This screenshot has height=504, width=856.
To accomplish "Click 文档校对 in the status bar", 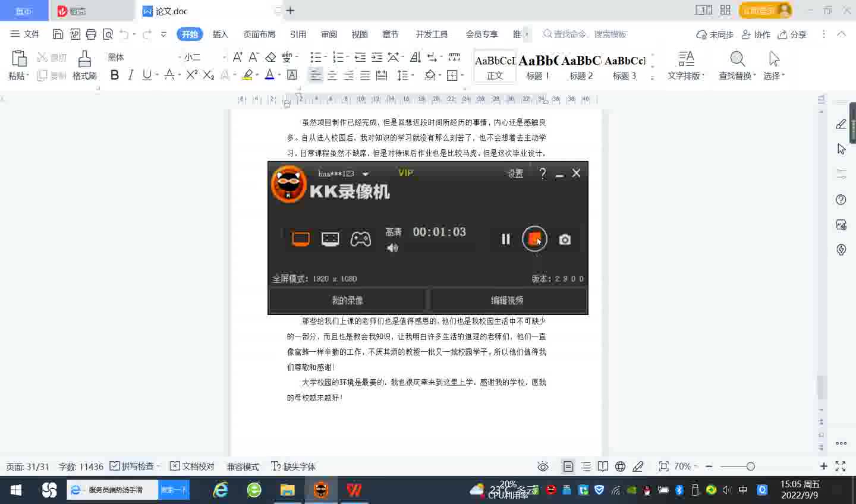I will tap(192, 467).
